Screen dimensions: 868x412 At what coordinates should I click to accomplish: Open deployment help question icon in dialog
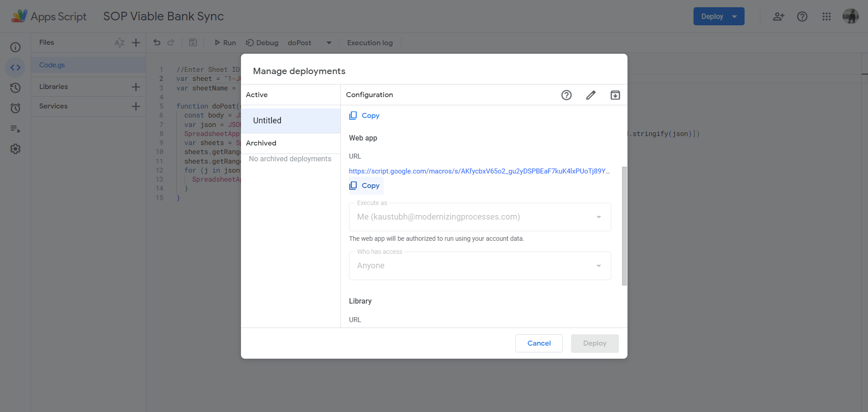click(566, 95)
